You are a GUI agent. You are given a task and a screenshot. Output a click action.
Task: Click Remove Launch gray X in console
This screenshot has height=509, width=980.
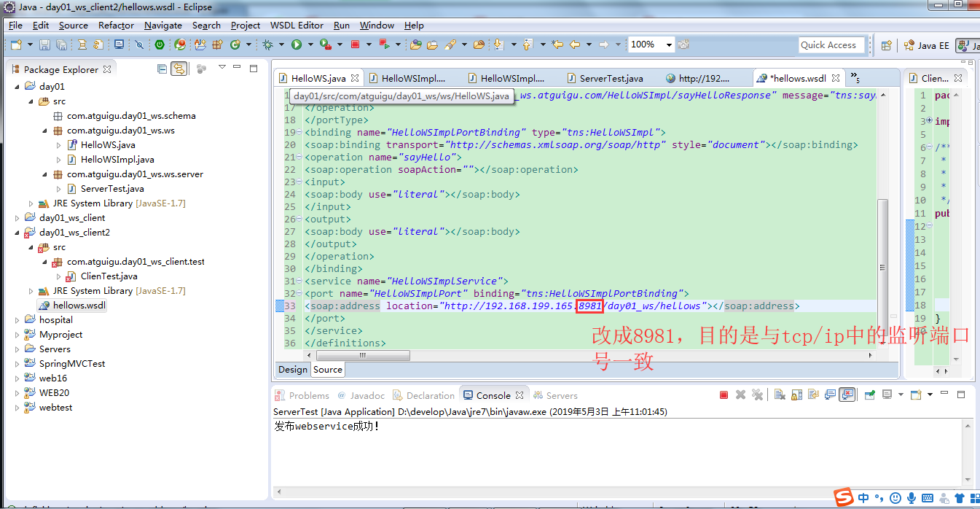[x=740, y=395]
